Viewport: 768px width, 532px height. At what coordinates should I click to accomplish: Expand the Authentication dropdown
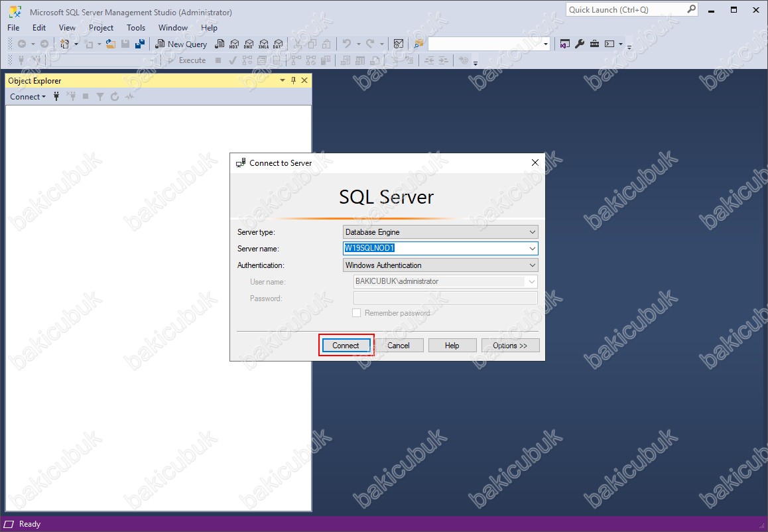pos(533,265)
